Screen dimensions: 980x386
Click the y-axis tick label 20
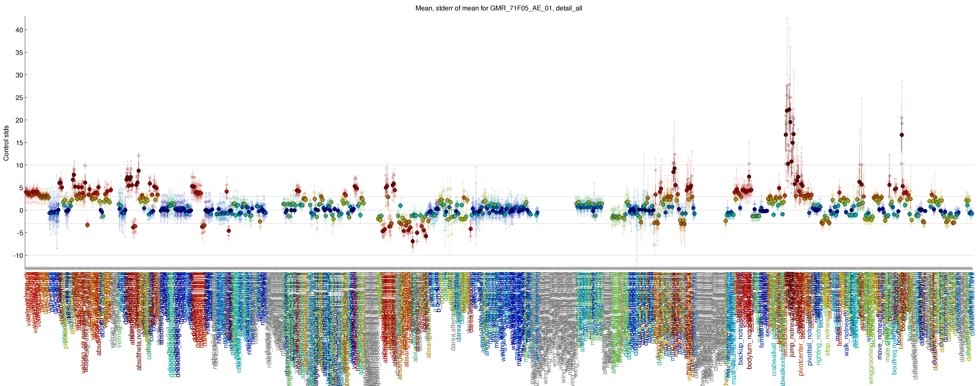19,120
